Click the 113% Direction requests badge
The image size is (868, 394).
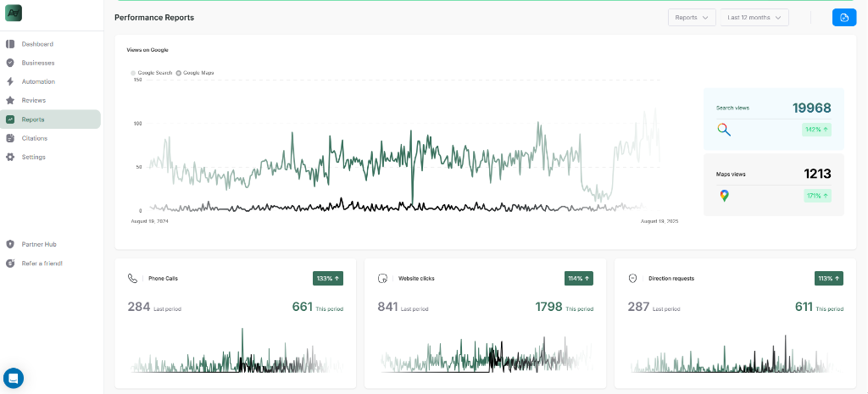tap(829, 279)
